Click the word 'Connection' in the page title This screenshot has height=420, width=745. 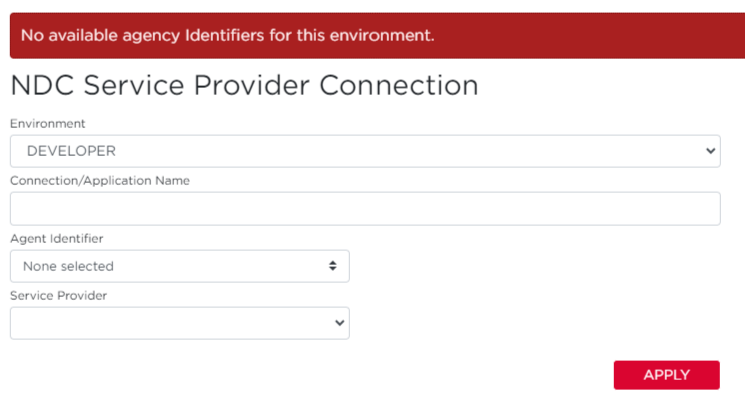[x=399, y=86]
